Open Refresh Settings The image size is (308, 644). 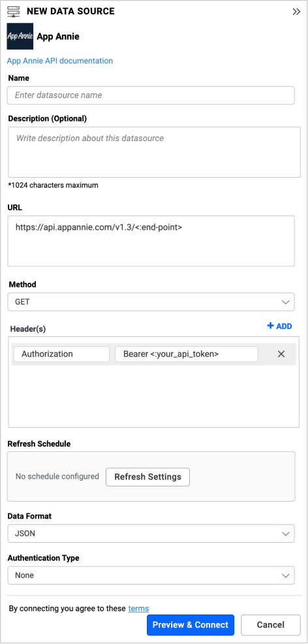[x=147, y=477]
